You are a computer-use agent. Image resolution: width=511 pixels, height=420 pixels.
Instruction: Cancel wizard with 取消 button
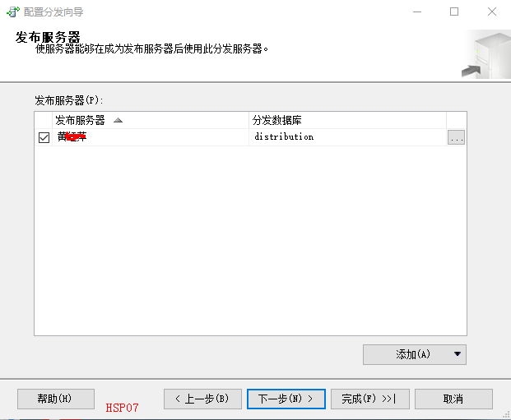(453, 399)
